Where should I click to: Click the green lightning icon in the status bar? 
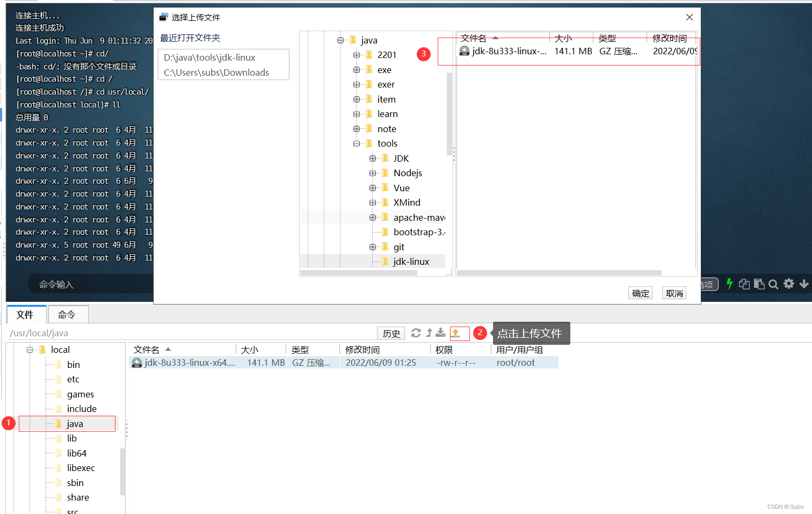click(729, 284)
